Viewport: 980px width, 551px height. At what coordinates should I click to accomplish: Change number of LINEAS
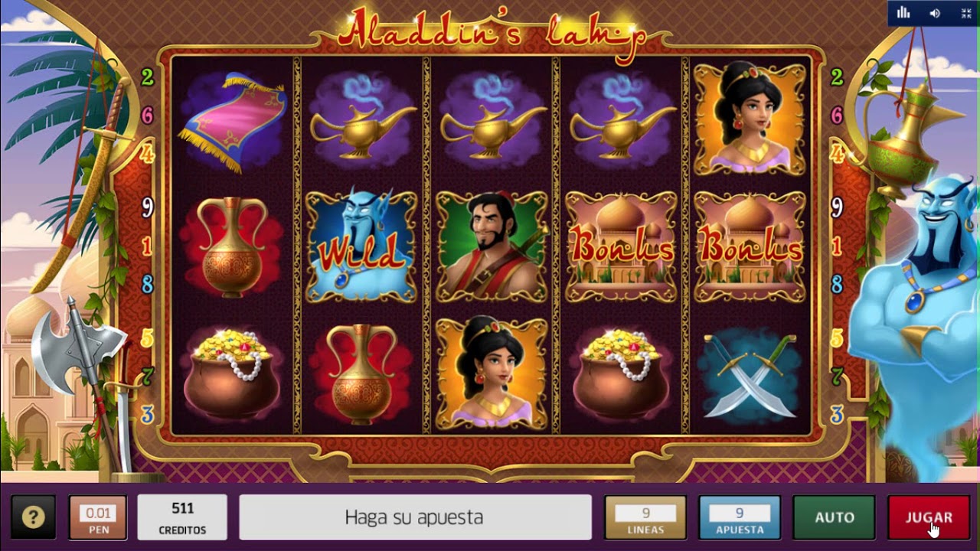coord(645,517)
